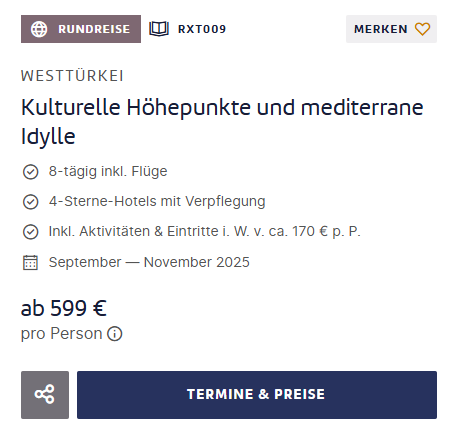Viewport: 451px width, 439px height.
Task: Click the checkmark beside Inkl. Aktivitäten
Action: click(30, 232)
